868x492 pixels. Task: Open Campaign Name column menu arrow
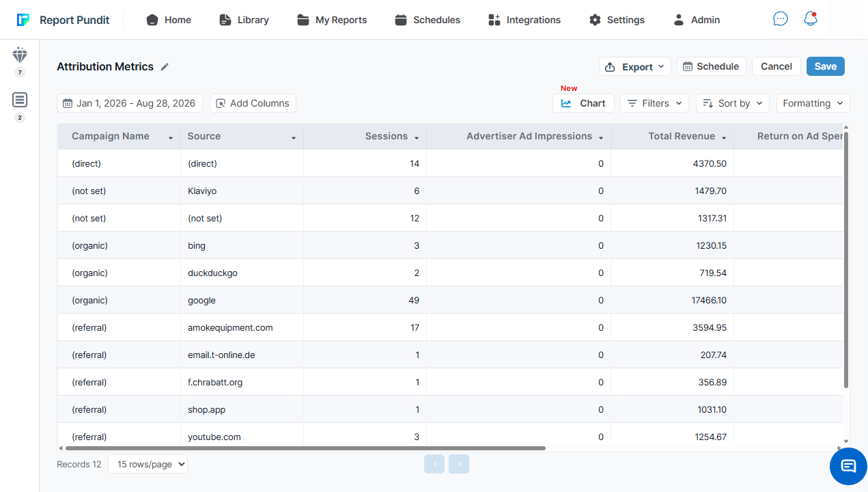point(171,138)
